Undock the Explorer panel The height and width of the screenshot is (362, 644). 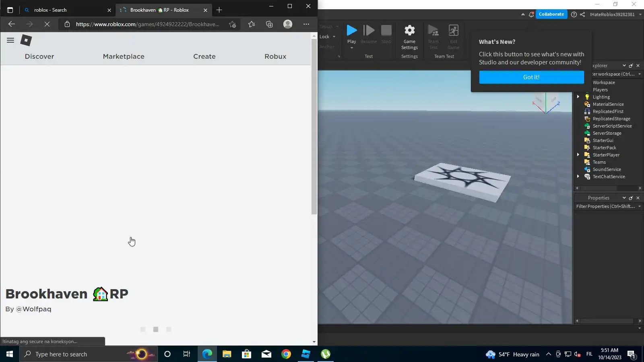pos(631,66)
